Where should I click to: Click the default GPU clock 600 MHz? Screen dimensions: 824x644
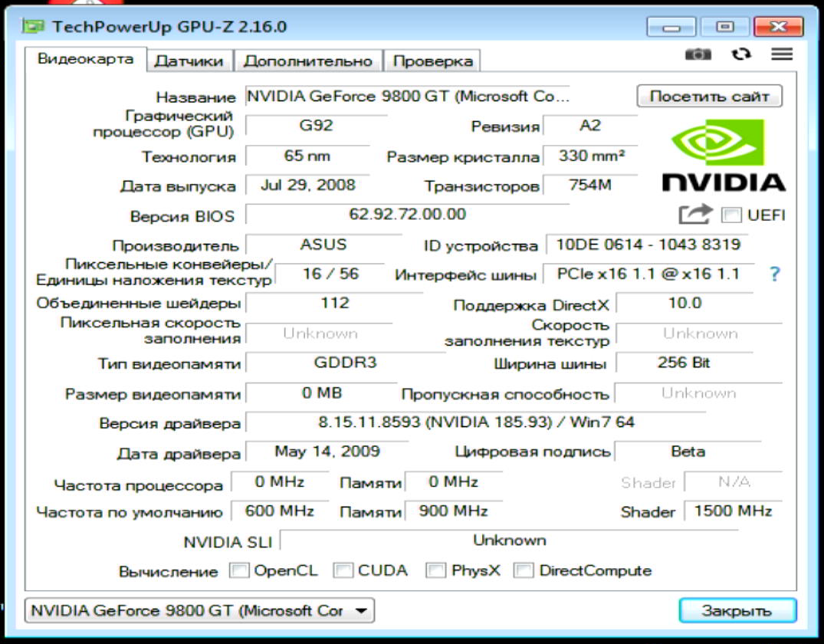coord(280,511)
